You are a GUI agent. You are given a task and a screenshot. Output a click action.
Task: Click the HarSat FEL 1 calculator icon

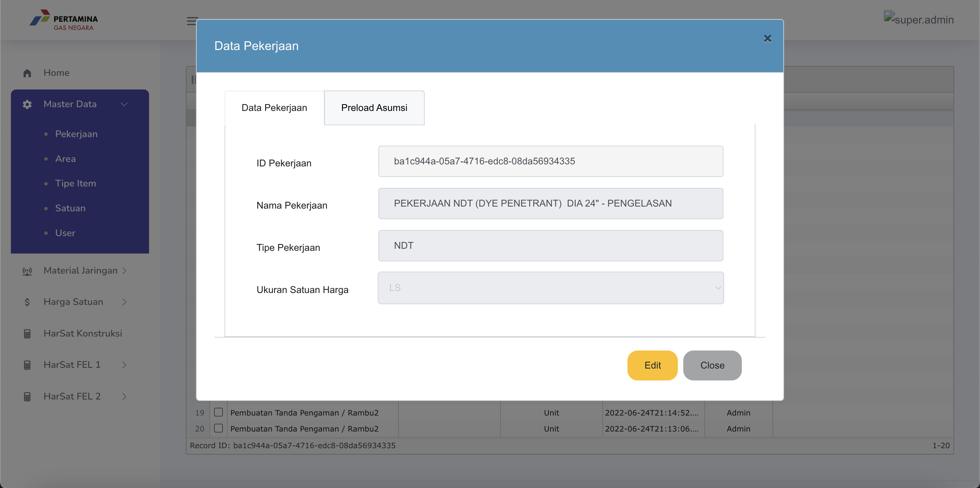[x=27, y=365]
